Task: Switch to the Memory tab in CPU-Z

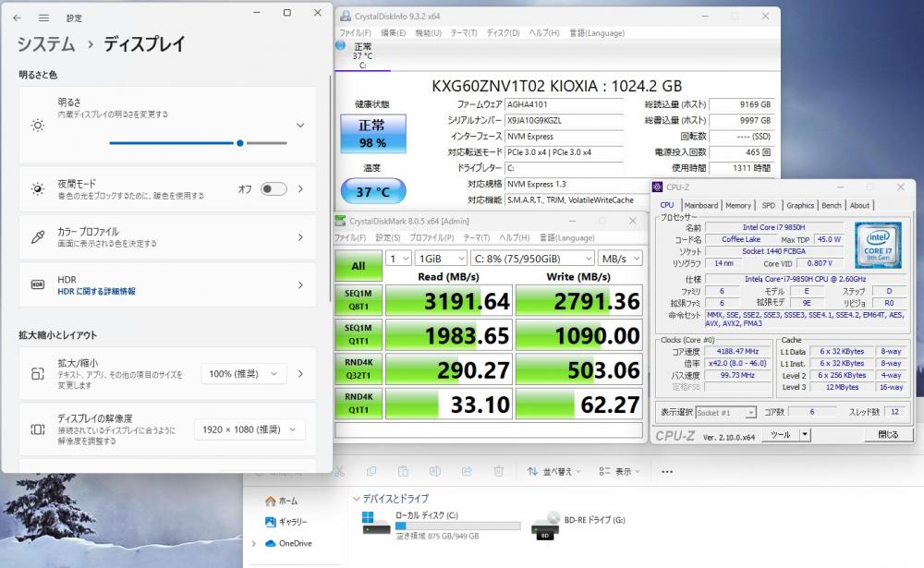Action: (x=737, y=205)
